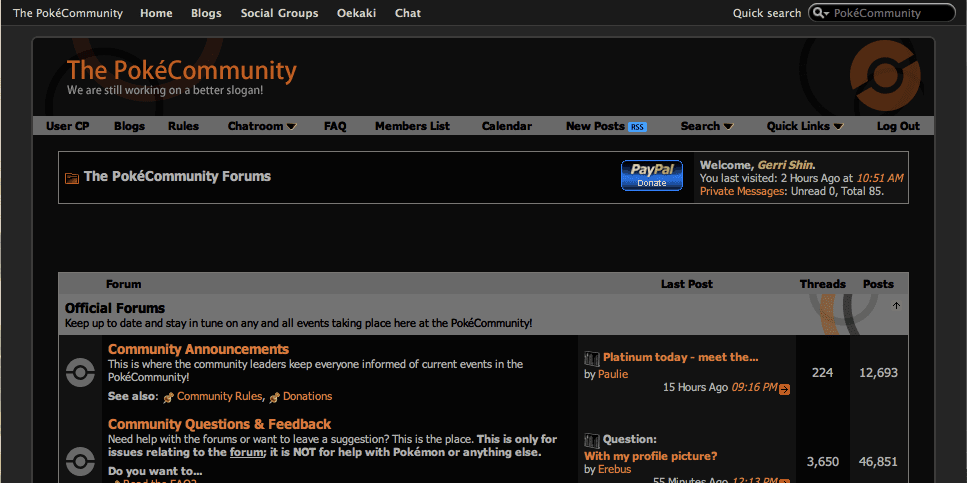Click Log Out
Viewport: 967px width, 483px height.
tap(898, 126)
